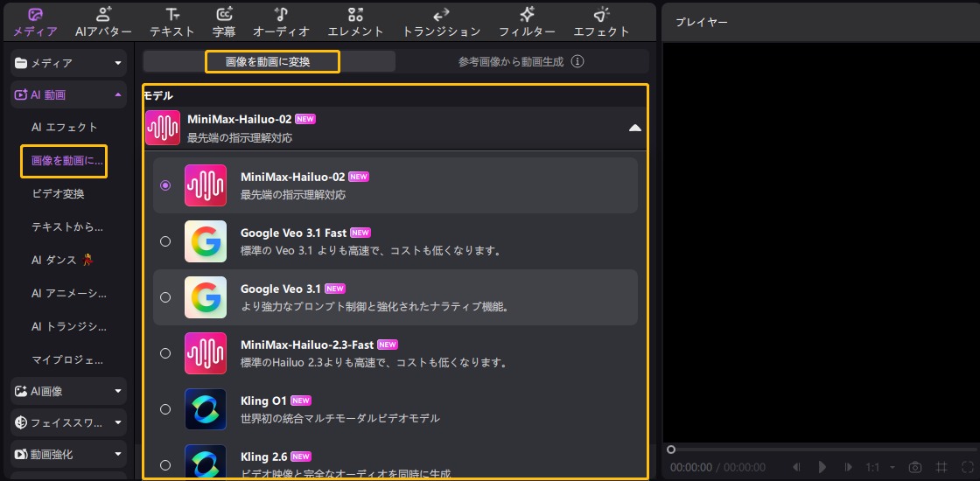
Task: Switch to the AIアバター tab
Action: pyautogui.click(x=104, y=22)
